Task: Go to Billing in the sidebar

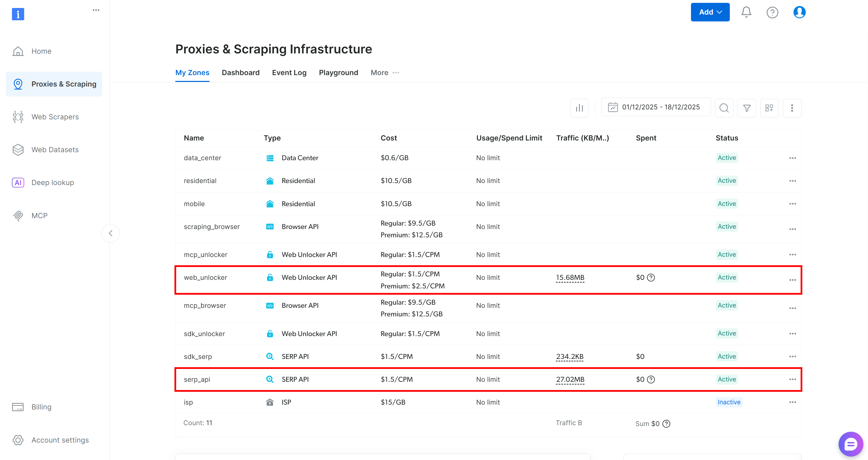Action: point(41,407)
